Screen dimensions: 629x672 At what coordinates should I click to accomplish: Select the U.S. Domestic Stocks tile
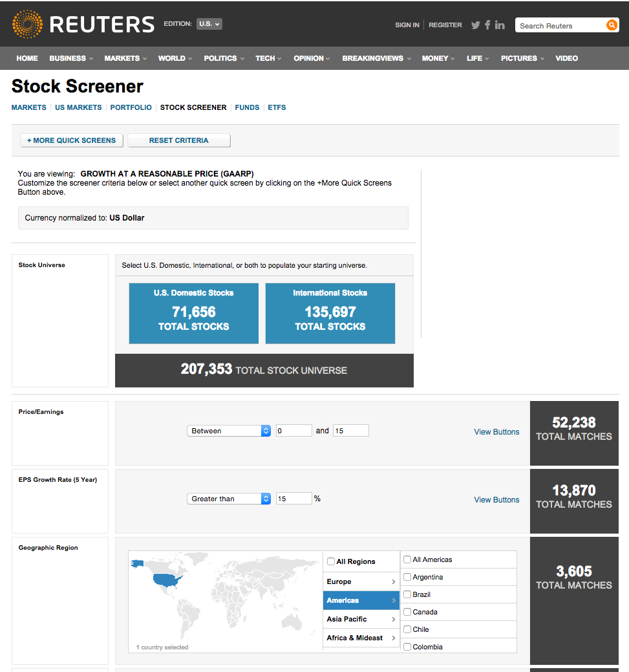[x=194, y=313]
